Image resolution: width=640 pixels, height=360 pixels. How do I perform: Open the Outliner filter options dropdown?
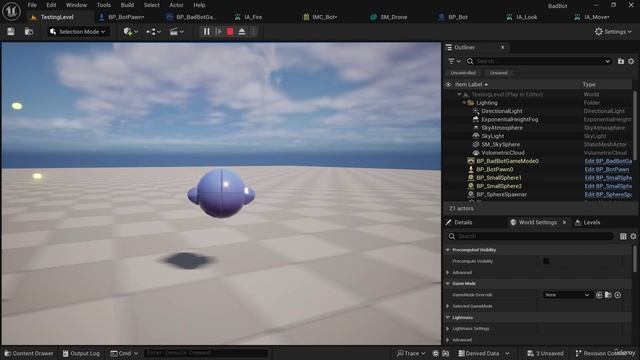tap(454, 61)
